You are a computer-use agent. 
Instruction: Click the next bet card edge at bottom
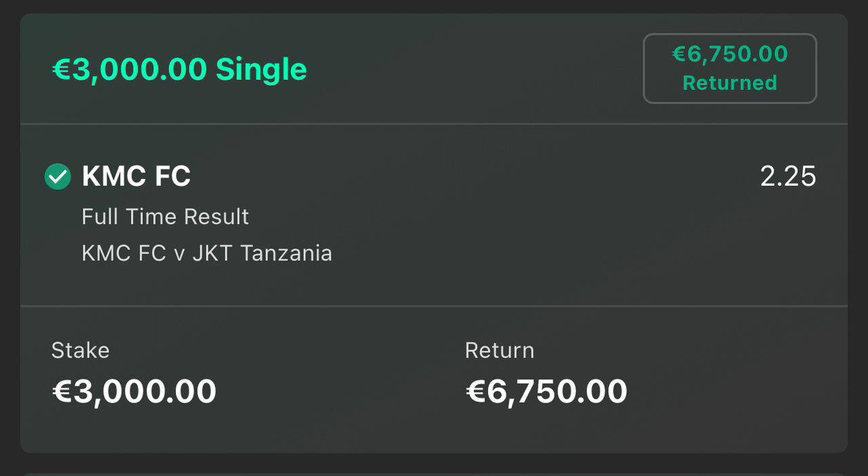coord(434,474)
